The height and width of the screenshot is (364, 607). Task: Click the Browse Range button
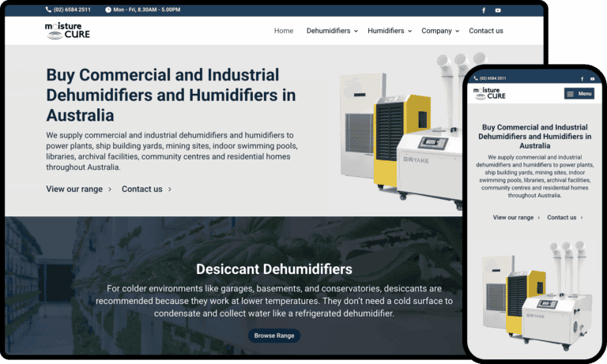pyautogui.click(x=274, y=336)
